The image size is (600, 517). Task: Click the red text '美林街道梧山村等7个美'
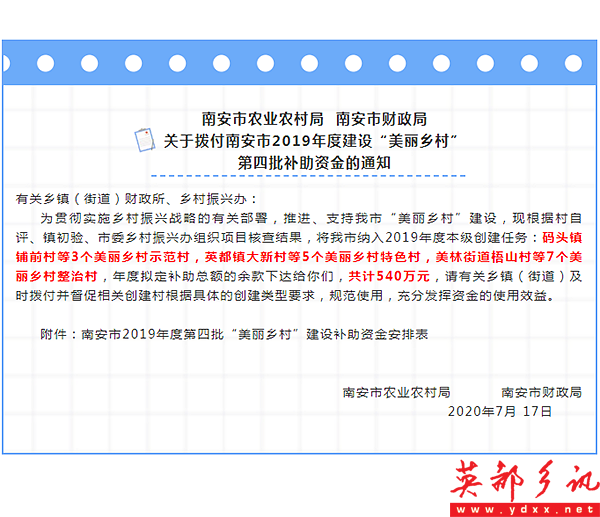(509, 257)
